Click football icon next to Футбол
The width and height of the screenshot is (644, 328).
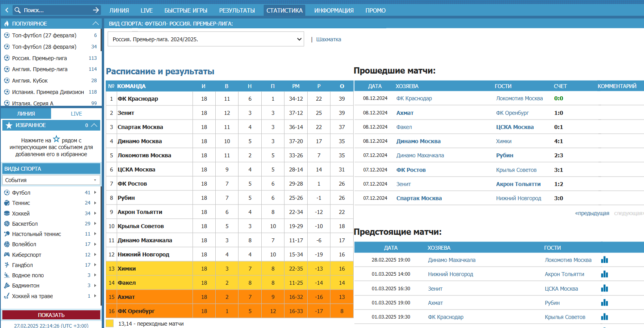tap(7, 193)
